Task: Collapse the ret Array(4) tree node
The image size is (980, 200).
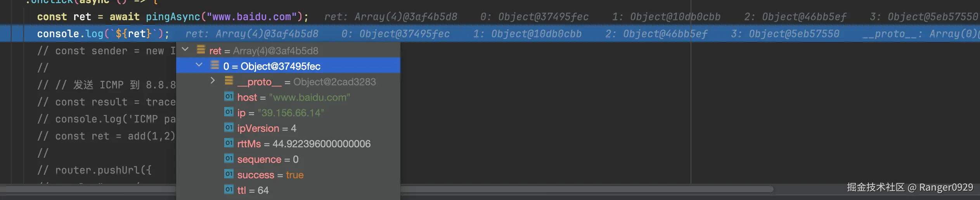Action: pos(185,49)
